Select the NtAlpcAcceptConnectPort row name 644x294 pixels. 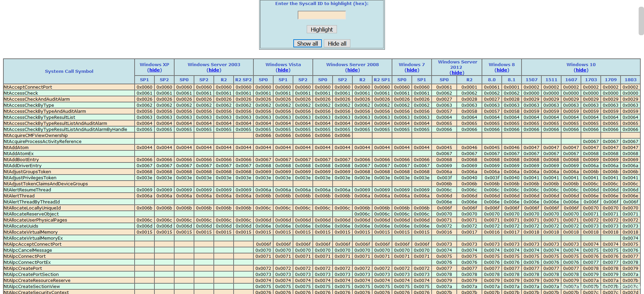point(33,244)
